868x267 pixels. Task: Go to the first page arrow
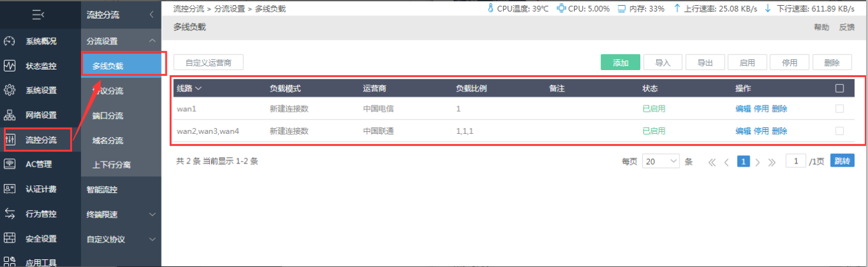(x=712, y=161)
